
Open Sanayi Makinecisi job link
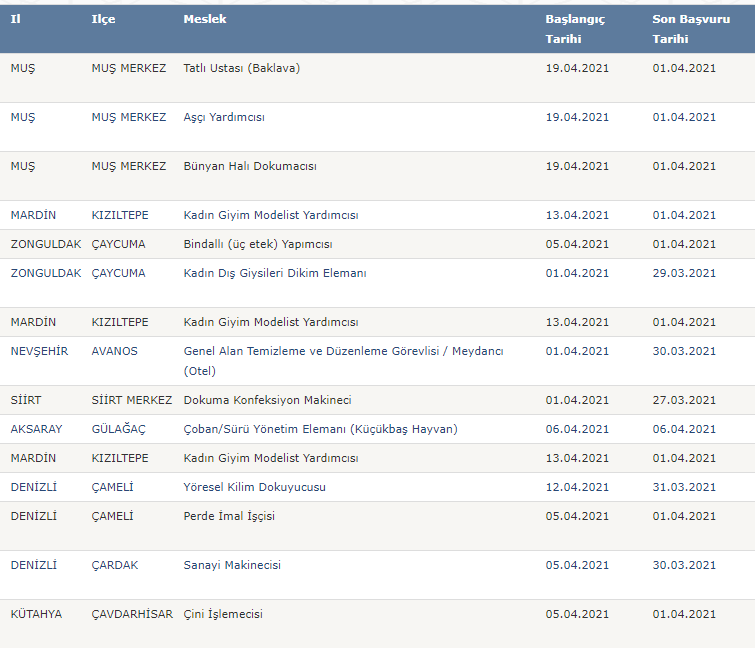point(232,565)
